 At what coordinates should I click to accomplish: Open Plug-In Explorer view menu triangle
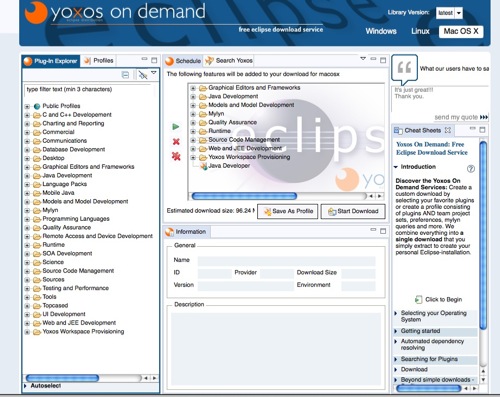tap(154, 73)
